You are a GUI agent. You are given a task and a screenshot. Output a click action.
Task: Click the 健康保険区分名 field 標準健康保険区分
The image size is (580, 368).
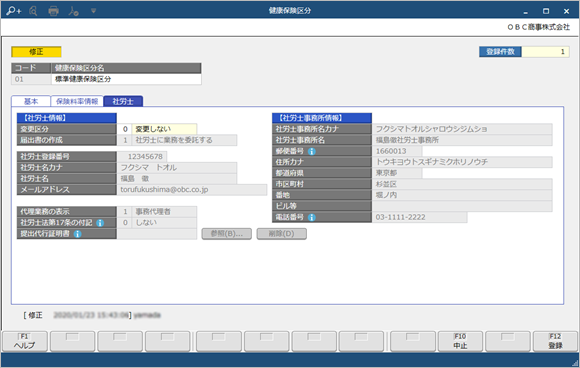[x=126, y=79]
